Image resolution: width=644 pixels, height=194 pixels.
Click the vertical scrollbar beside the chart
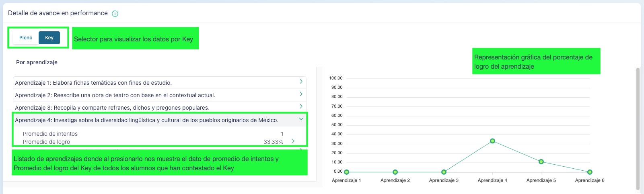click(x=638, y=129)
